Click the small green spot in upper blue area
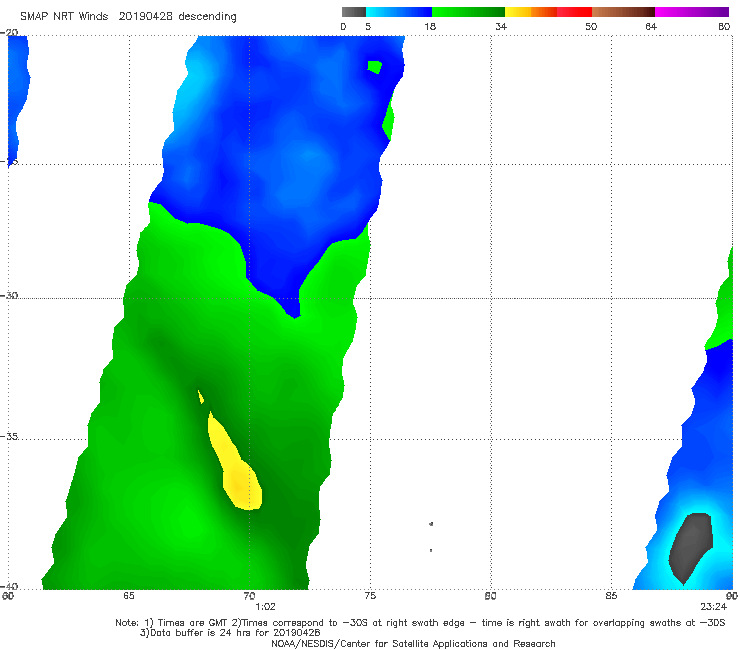740x650 pixels. pos(375,67)
